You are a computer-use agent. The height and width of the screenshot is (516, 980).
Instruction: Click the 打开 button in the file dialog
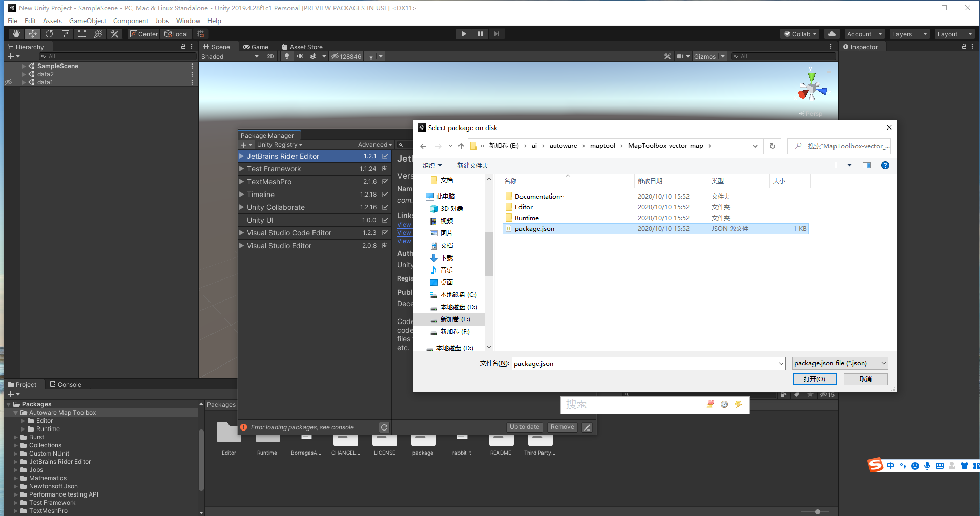click(814, 379)
